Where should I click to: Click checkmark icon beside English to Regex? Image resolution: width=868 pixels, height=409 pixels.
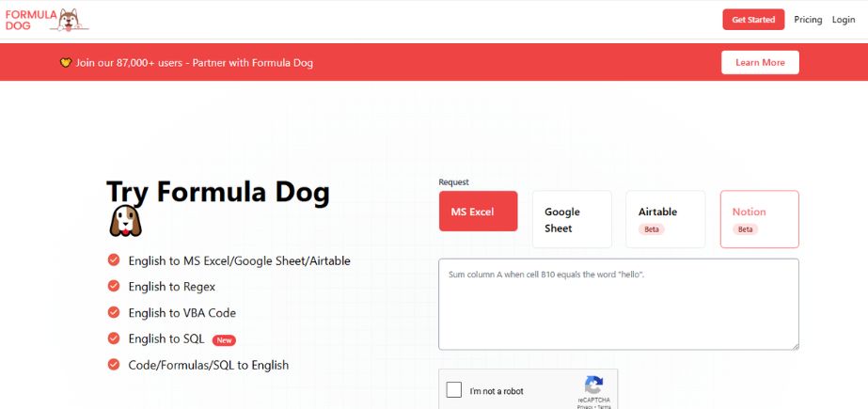(x=114, y=286)
